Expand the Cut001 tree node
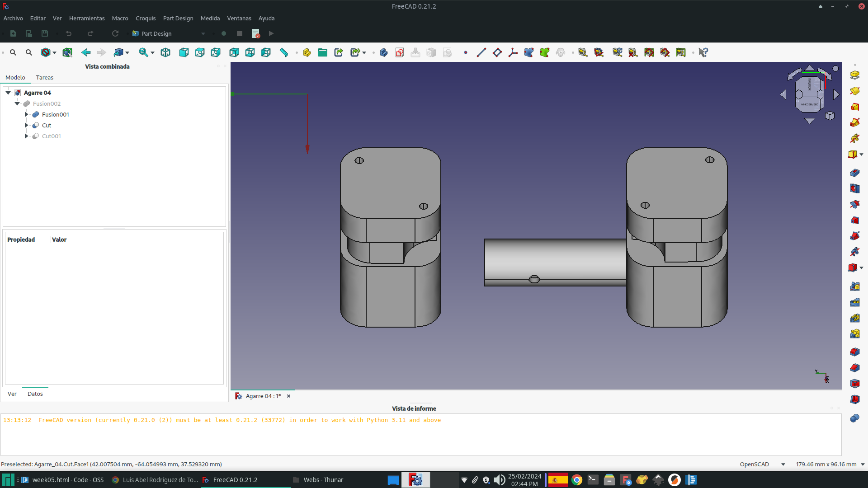Screen dimensions: 868x488 26,136
